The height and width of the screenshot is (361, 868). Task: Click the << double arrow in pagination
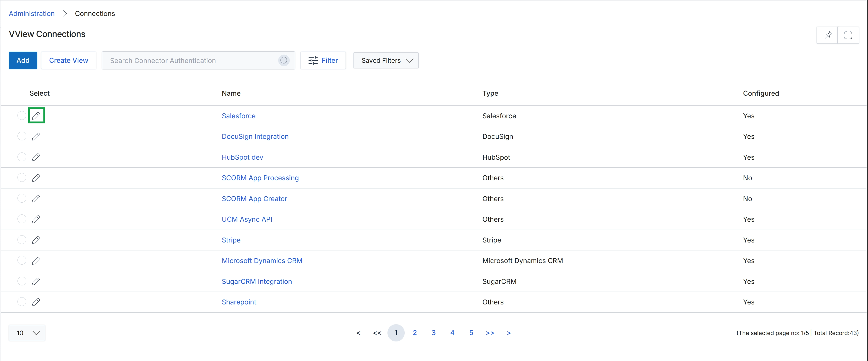click(377, 333)
